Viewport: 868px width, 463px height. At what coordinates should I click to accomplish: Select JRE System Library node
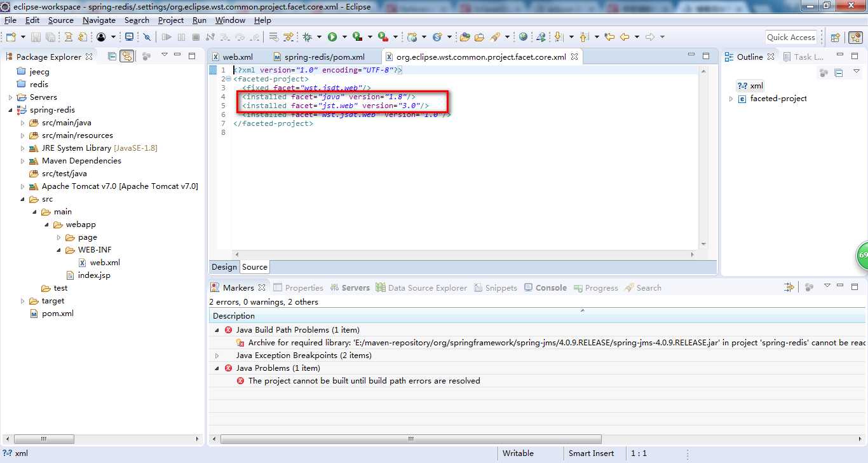click(99, 148)
